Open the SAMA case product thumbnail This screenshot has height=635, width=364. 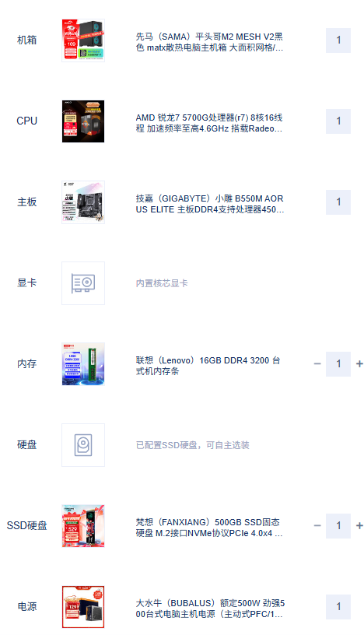click(83, 40)
